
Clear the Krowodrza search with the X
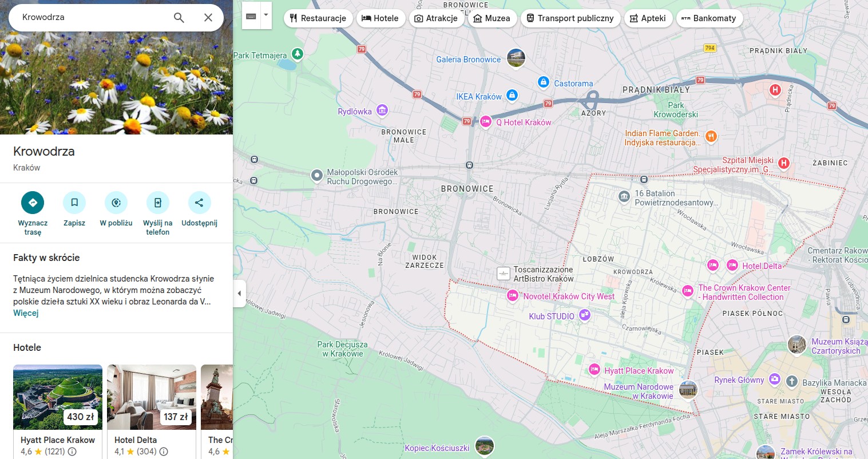click(x=208, y=17)
